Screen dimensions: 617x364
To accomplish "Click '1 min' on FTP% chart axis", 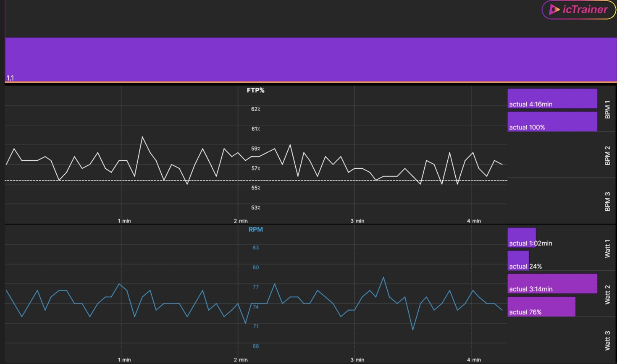I will pyautogui.click(x=124, y=221).
